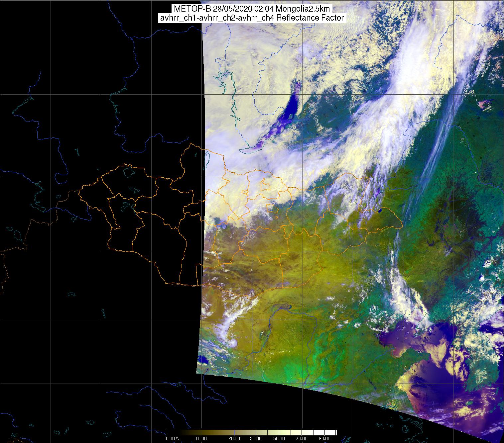This screenshot has width=504, height=443.
Task: Click the 0.00% label on the colorbar
Action: (172, 439)
